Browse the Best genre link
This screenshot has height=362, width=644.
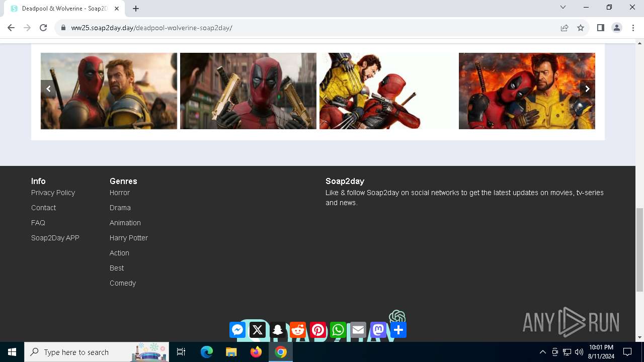tap(117, 268)
